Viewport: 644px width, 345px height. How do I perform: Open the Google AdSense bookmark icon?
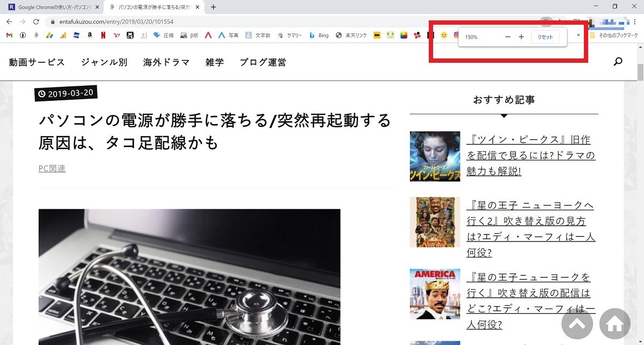click(x=50, y=35)
